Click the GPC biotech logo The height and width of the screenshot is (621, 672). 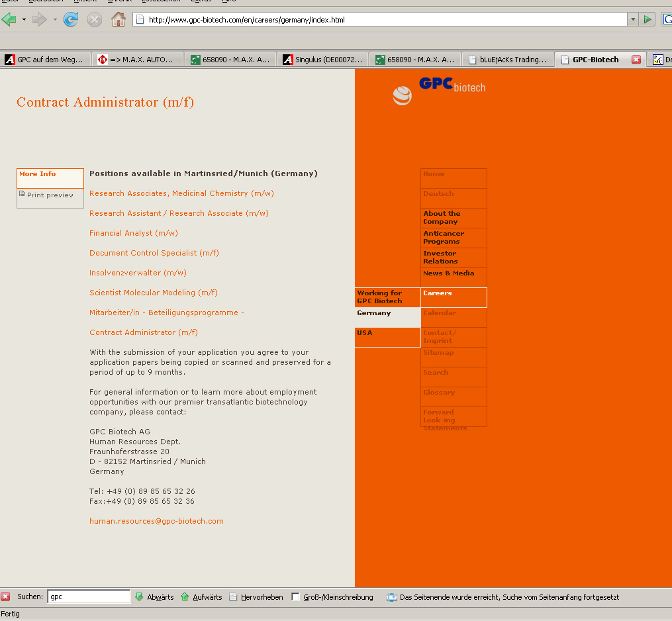click(440, 90)
